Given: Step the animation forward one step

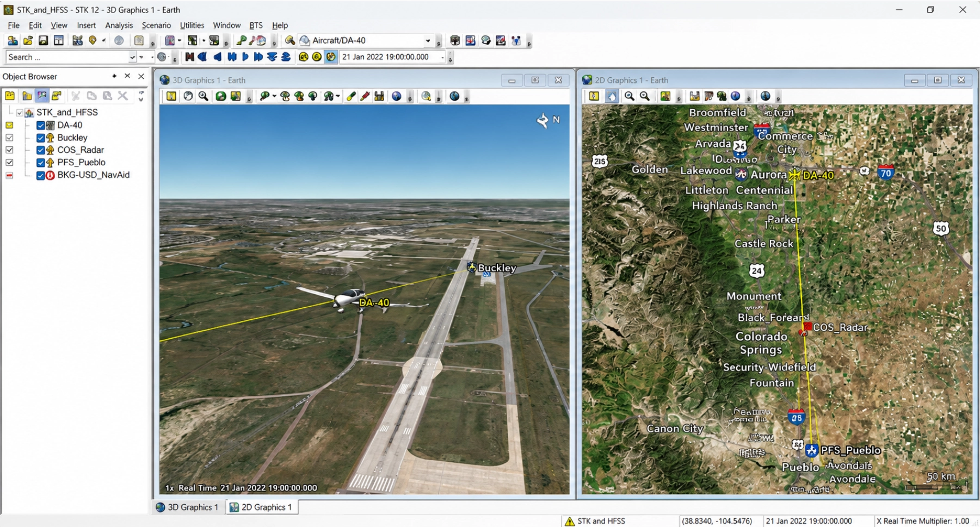Looking at the screenshot, I should tap(258, 57).
